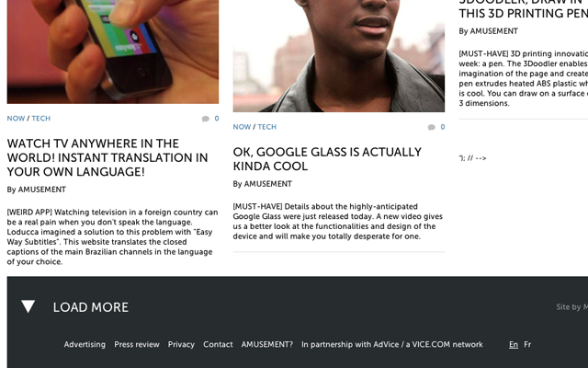The image size is (588, 368).
Task: Open the Advertising footer link
Action: (x=85, y=344)
